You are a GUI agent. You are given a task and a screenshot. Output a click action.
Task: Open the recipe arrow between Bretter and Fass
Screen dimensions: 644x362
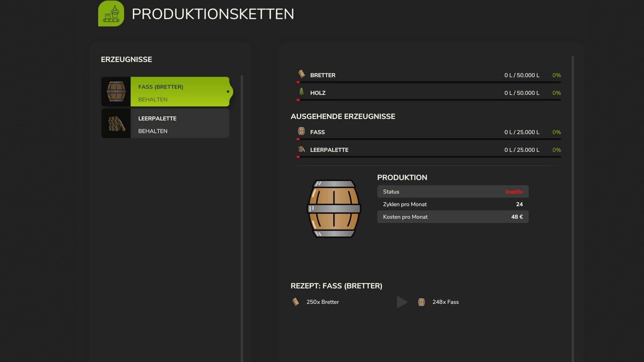pyautogui.click(x=402, y=302)
